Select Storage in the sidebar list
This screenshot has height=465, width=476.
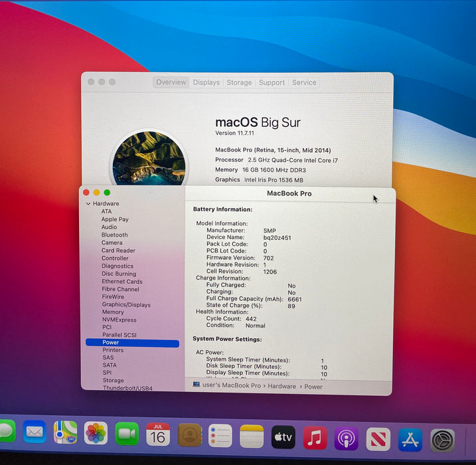click(x=114, y=380)
